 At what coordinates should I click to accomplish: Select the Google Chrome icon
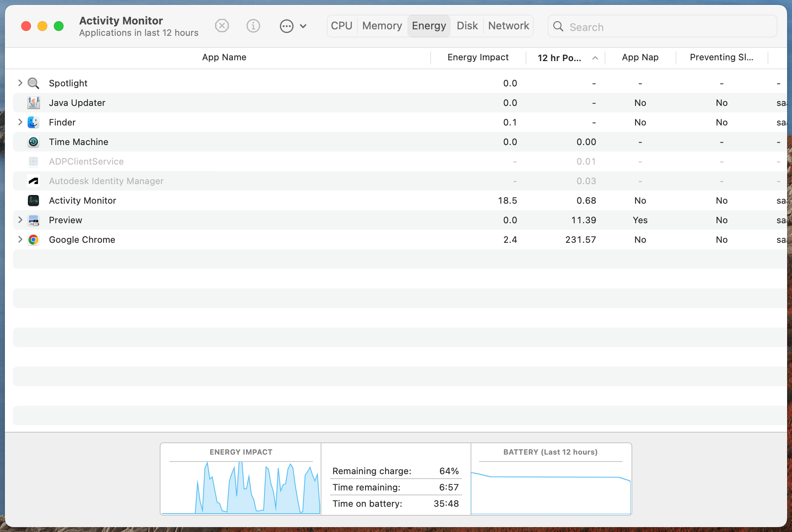click(33, 240)
